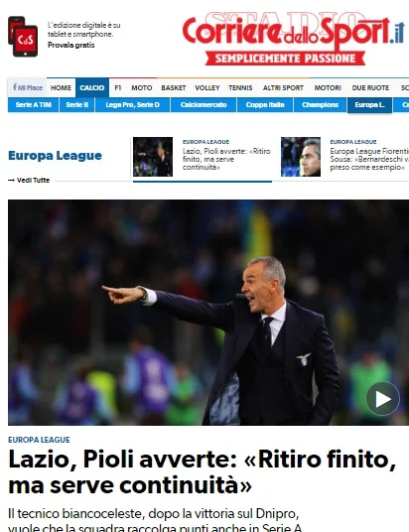Open the F1 section
The height and width of the screenshot is (532, 409).
click(x=118, y=88)
